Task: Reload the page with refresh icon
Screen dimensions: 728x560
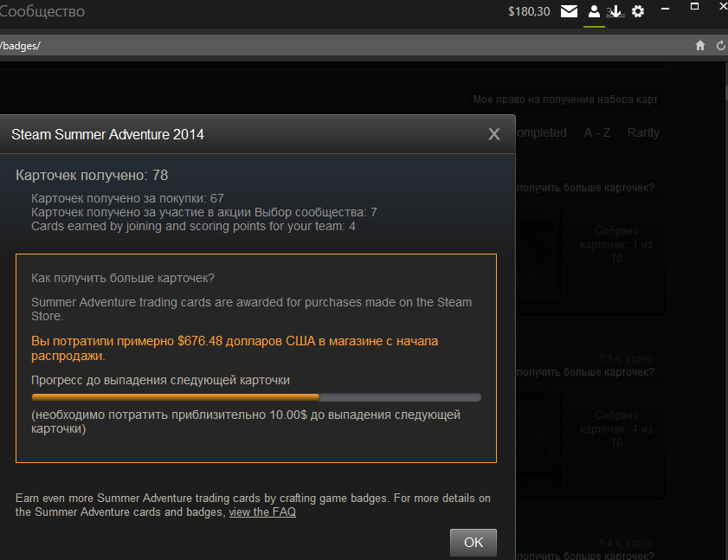Action: pos(720,45)
